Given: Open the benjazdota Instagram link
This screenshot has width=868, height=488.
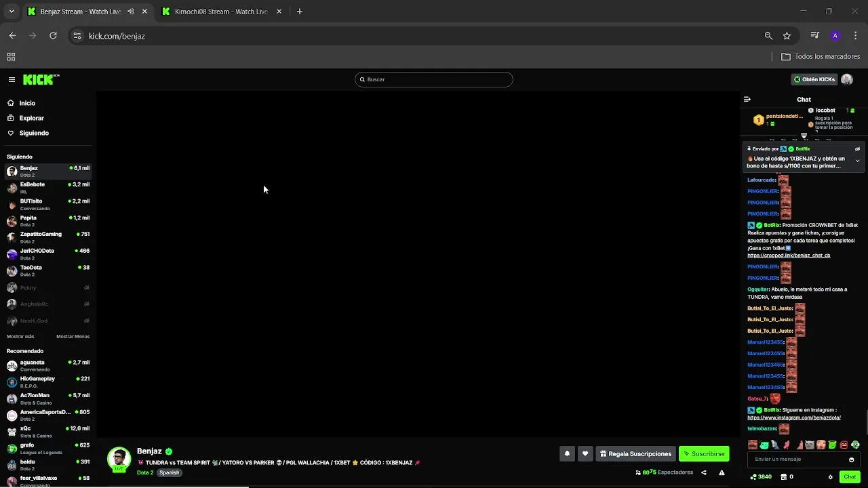Looking at the screenshot, I should [794, 418].
